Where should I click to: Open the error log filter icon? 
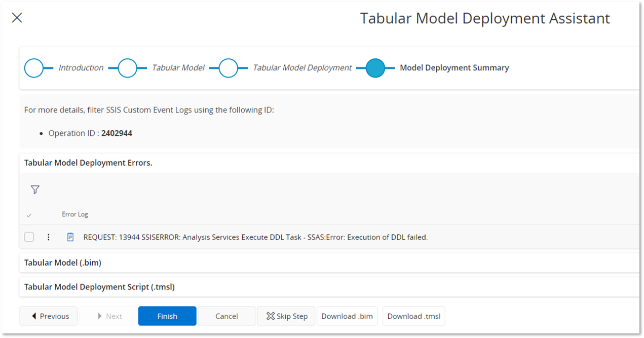[x=35, y=190]
